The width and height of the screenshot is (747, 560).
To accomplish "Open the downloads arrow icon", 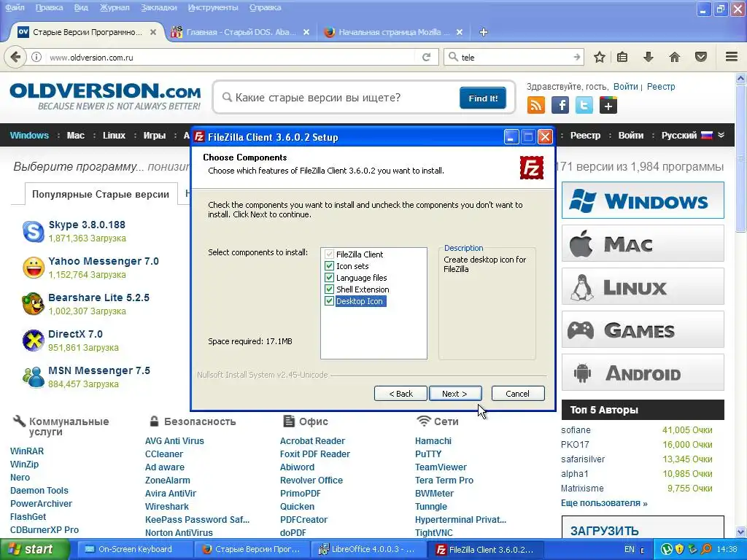I will point(649,57).
